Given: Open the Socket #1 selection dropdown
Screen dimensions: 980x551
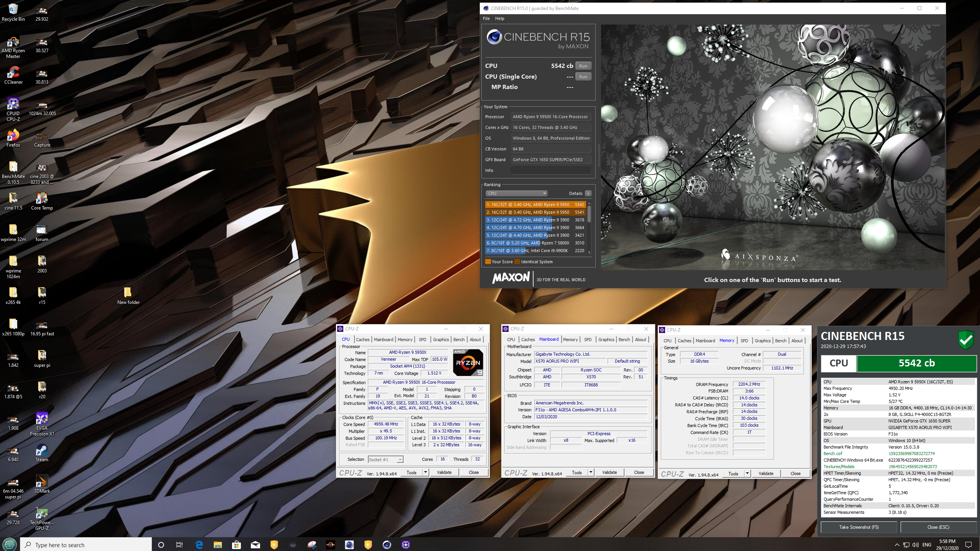Looking at the screenshot, I should click(385, 459).
